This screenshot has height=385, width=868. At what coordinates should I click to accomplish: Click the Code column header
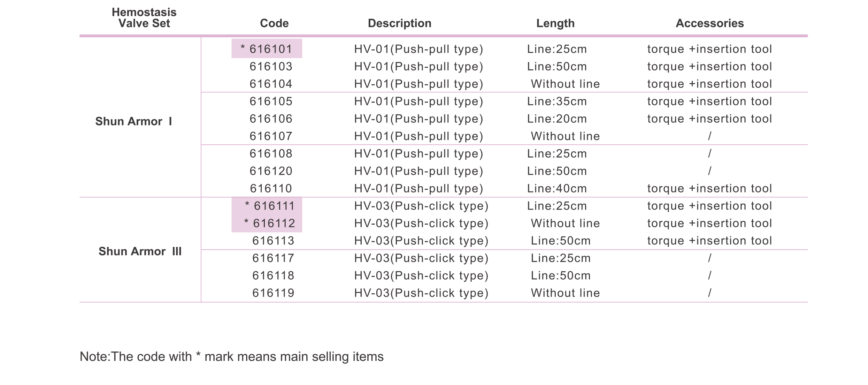(x=274, y=23)
